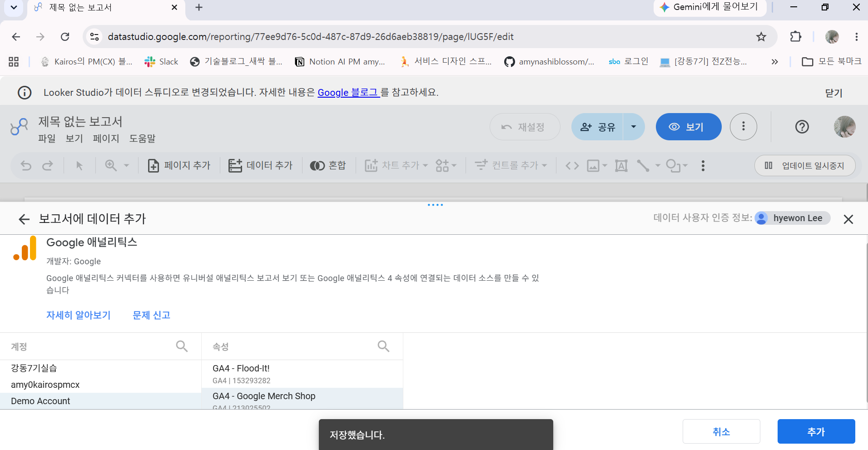This screenshot has width=868, height=450.
Task: Open the 차트 추가 dropdown
Action: coord(396,166)
